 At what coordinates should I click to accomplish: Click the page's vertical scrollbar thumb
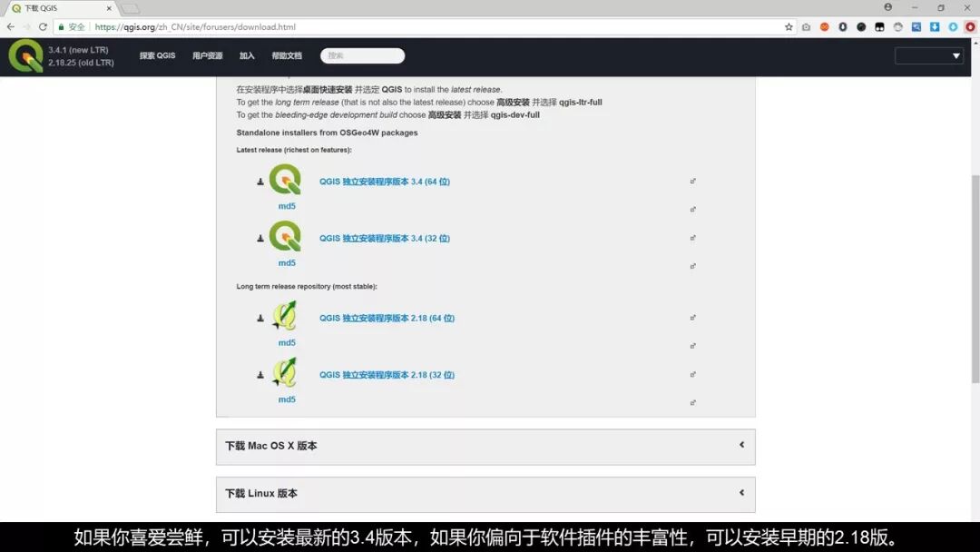tap(975, 280)
